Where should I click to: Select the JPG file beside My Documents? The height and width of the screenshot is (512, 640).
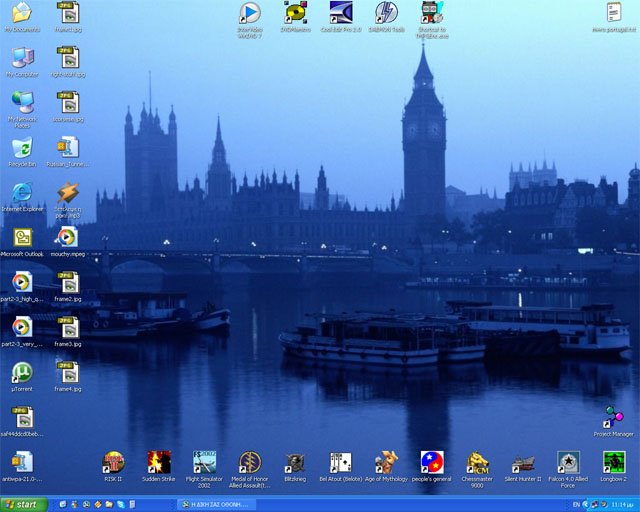click(x=68, y=13)
